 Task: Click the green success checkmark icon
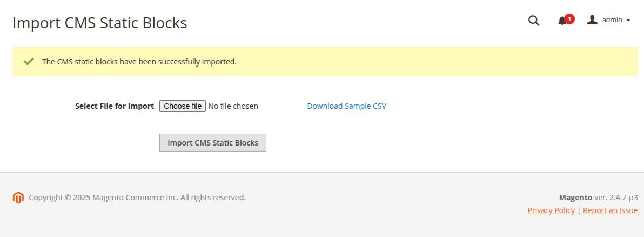click(x=29, y=61)
